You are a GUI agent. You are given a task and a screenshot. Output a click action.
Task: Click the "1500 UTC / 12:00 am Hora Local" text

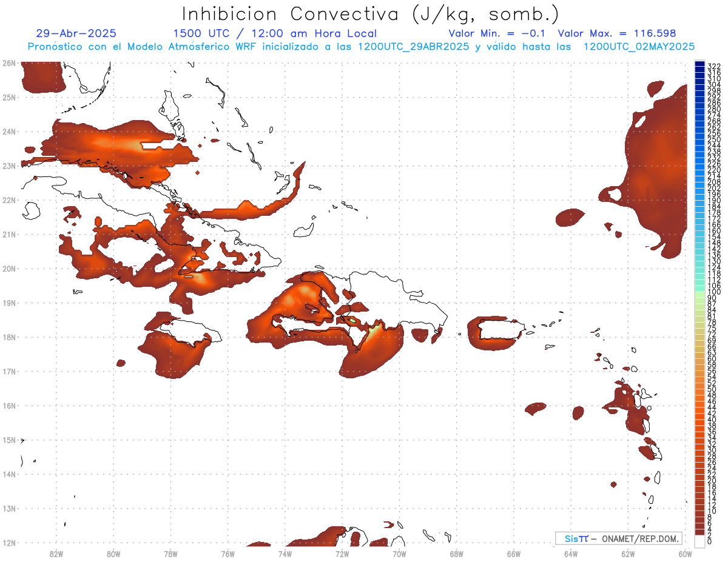(275, 33)
